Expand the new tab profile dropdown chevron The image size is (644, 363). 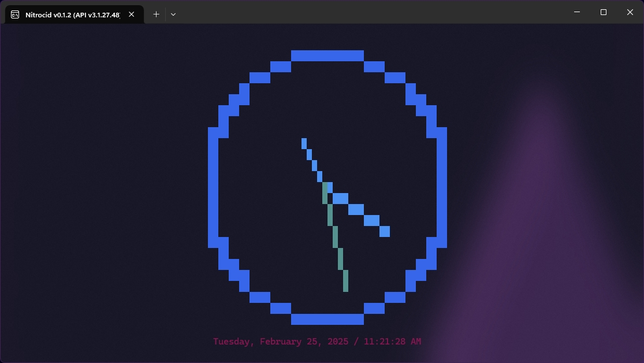point(173,14)
